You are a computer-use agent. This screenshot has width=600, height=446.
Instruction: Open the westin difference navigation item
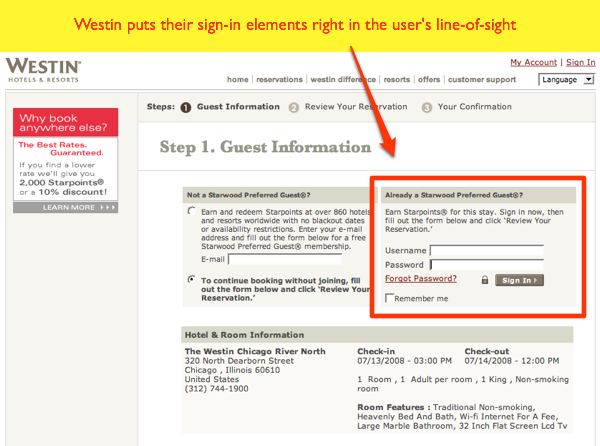point(343,80)
